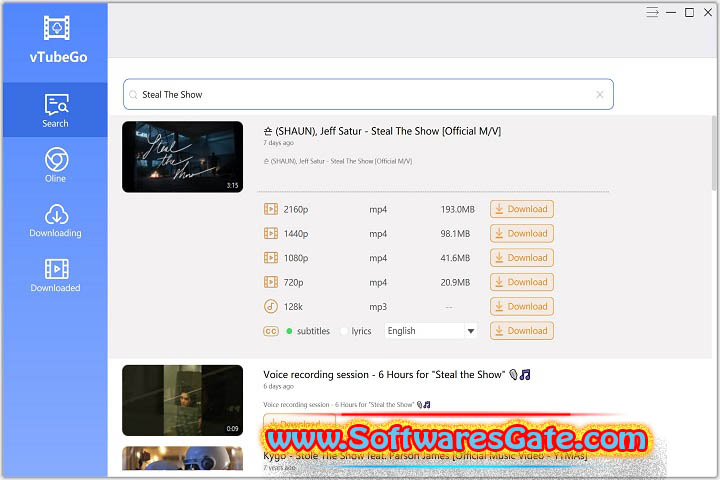Download the English subtitles
Viewport: 720px width, 480px height.
(522, 331)
